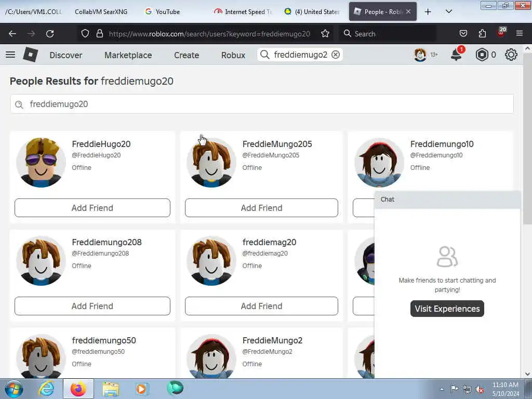Viewport: 532px width, 399px height.
Task: Open the Windows Start button
Action: click(14, 389)
